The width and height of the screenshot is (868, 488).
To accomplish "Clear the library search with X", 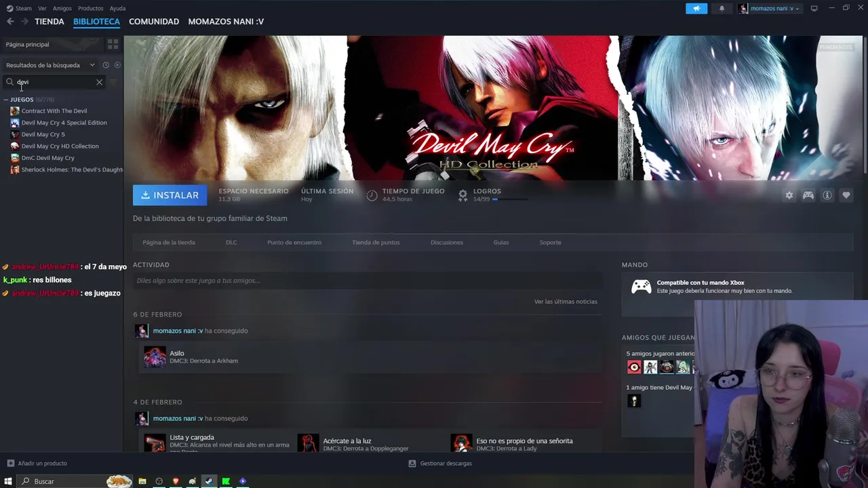I will point(99,82).
